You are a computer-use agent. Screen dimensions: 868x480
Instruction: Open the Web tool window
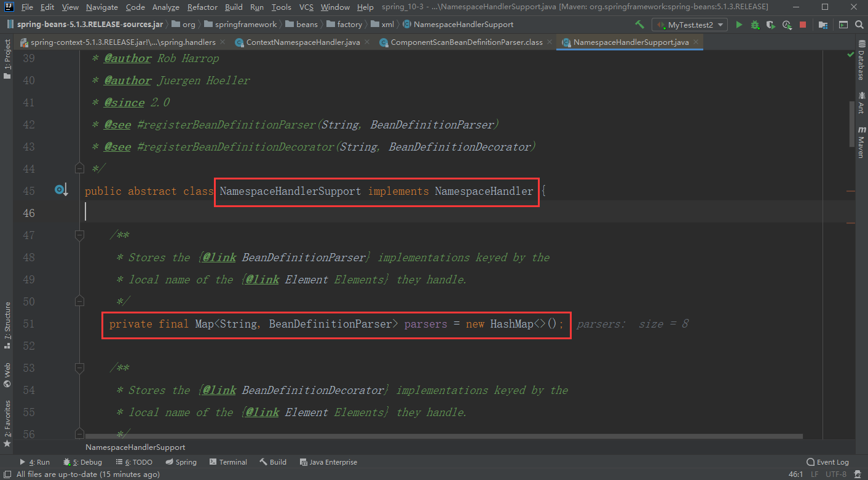tap(7, 375)
